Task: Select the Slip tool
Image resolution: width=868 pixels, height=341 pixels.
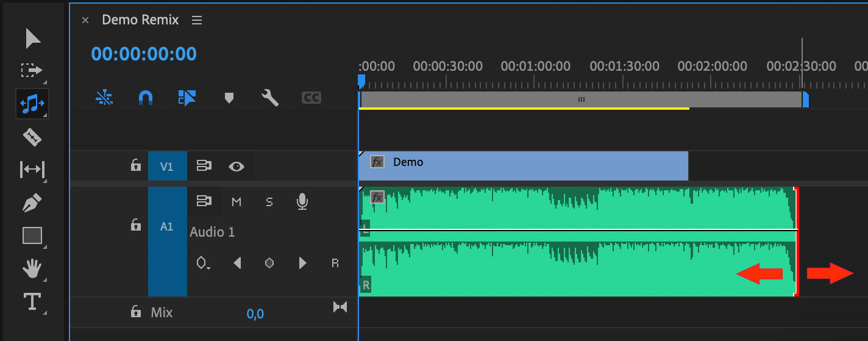Action: pos(32,170)
